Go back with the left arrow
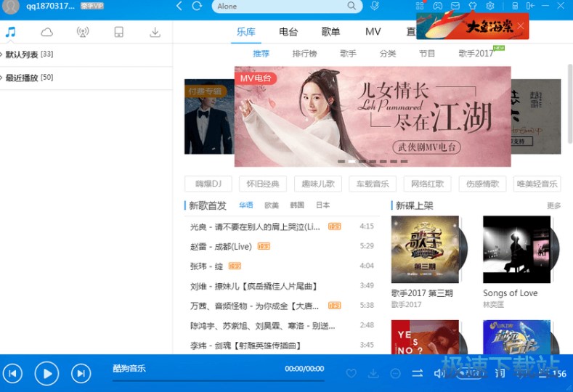 pos(179,6)
